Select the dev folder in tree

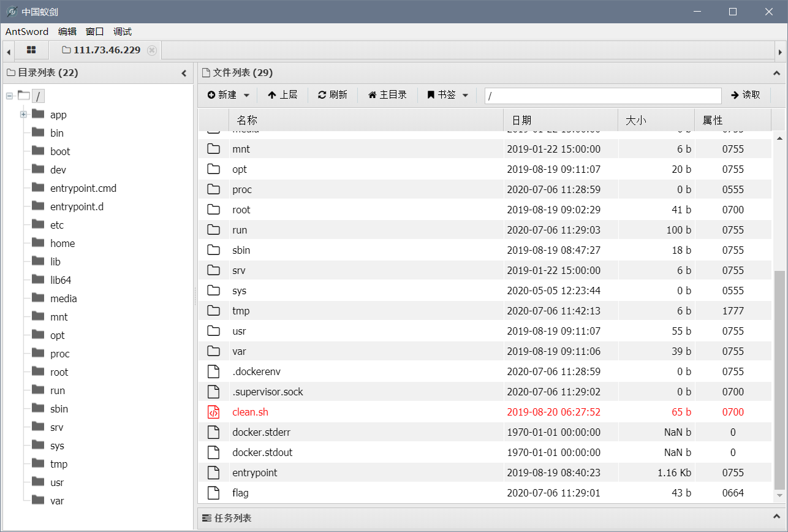58,170
